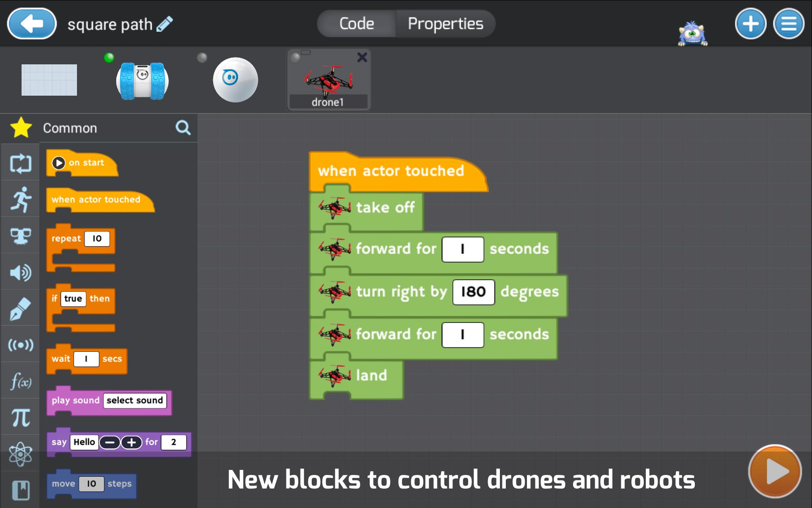Image resolution: width=812 pixels, height=508 pixels.
Task: Switch to the Code tab
Action: pyautogui.click(x=358, y=22)
